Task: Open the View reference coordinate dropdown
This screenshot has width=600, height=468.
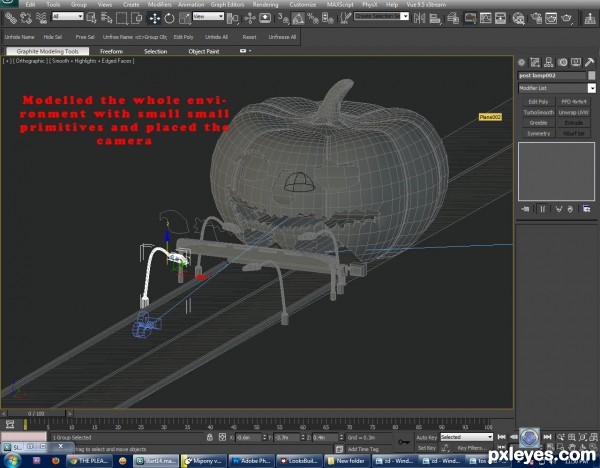Action: (x=208, y=16)
